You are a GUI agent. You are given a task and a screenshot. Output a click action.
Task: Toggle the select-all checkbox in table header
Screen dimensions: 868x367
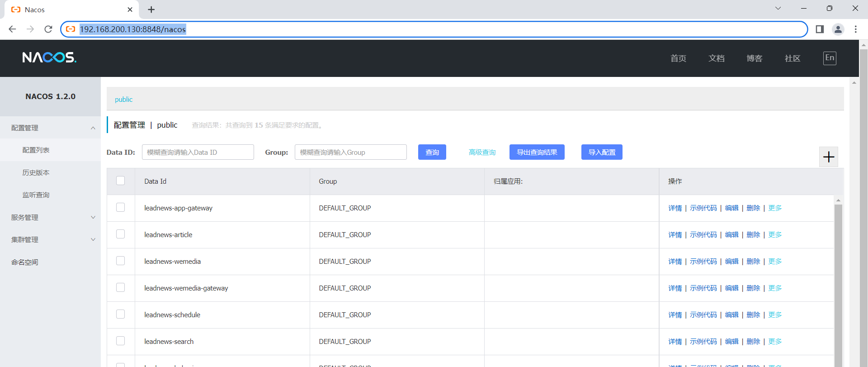(120, 181)
